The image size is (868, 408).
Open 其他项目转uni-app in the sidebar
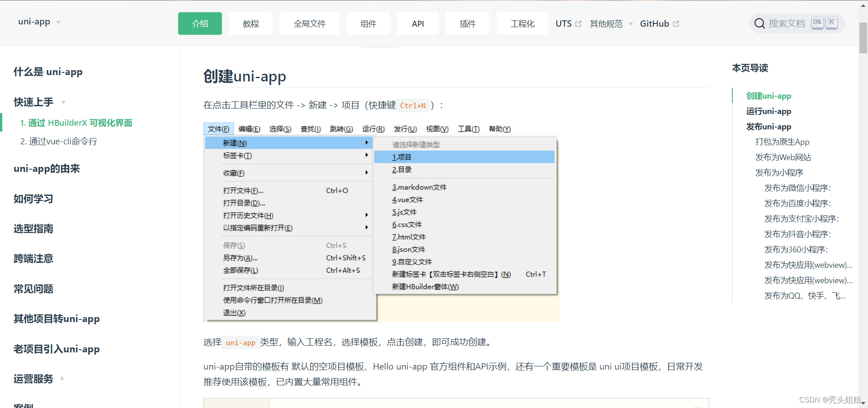click(x=57, y=319)
